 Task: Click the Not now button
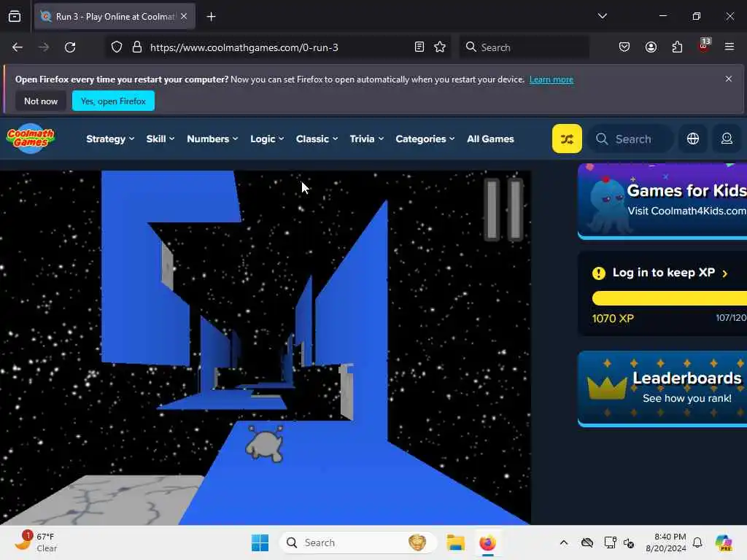(x=41, y=101)
